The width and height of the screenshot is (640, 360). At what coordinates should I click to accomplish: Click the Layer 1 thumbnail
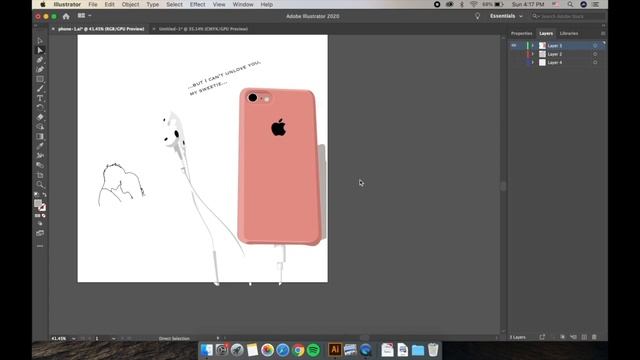click(x=542, y=45)
